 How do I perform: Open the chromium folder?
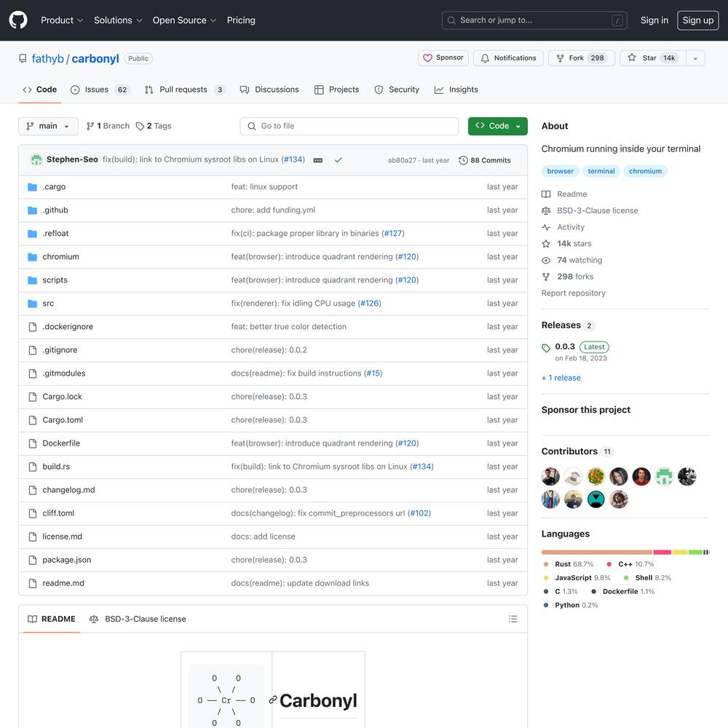tap(61, 256)
